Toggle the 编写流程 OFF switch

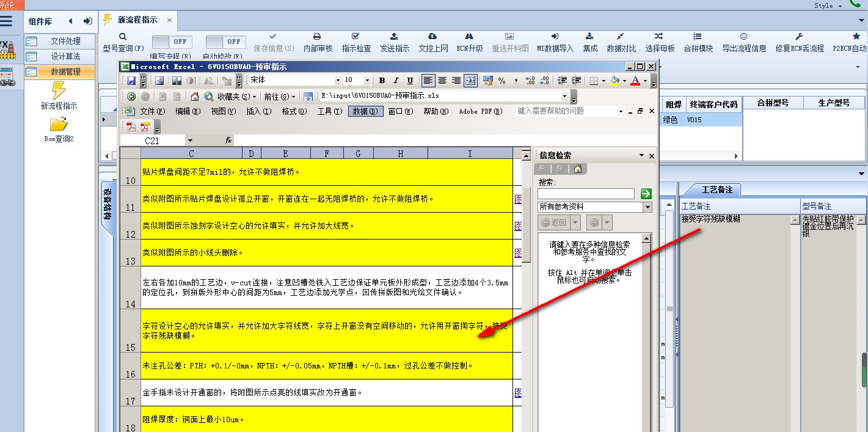click(172, 42)
